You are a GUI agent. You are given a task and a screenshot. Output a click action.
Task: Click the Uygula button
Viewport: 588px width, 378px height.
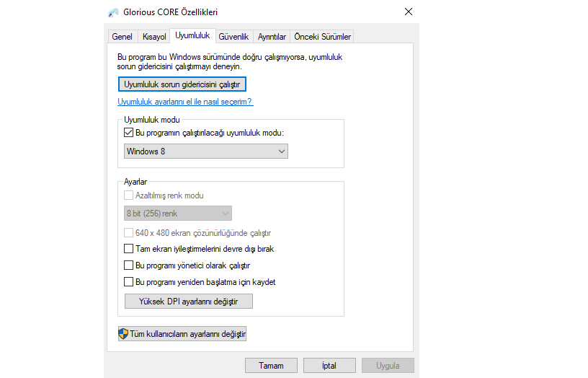point(388,366)
